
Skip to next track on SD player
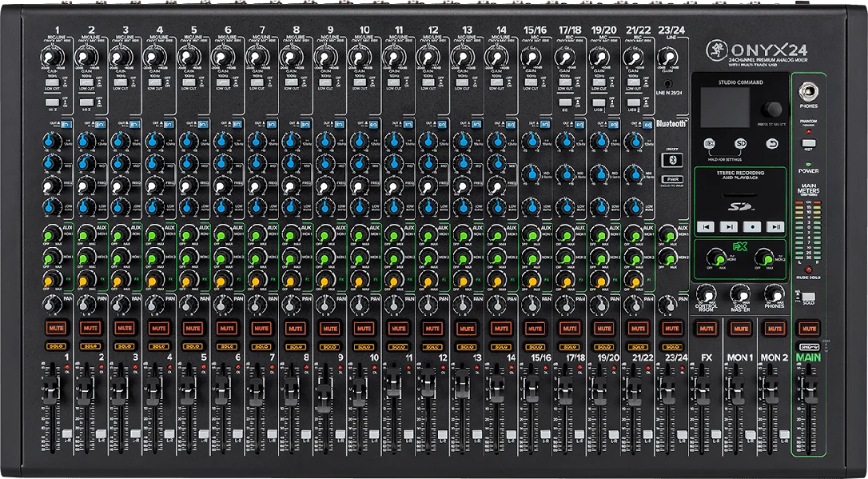click(728, 226)
